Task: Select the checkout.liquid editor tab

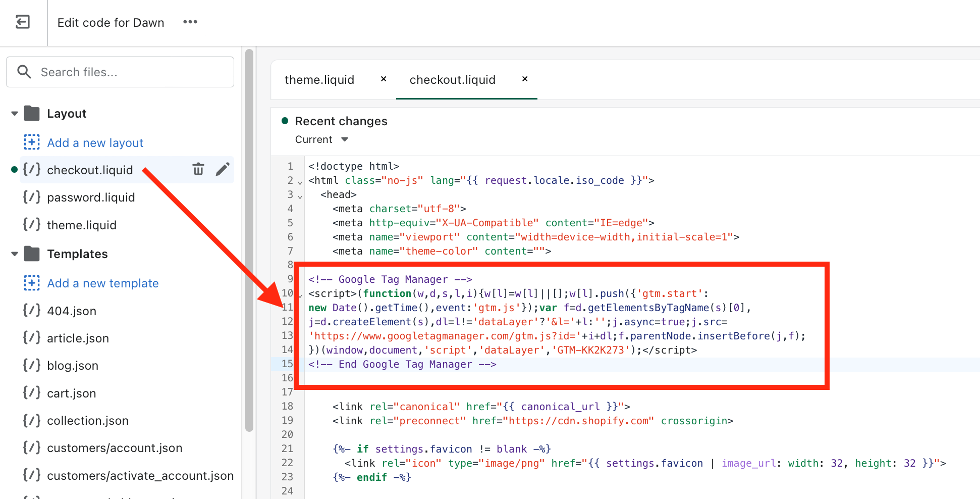Action: click(453, 80)
